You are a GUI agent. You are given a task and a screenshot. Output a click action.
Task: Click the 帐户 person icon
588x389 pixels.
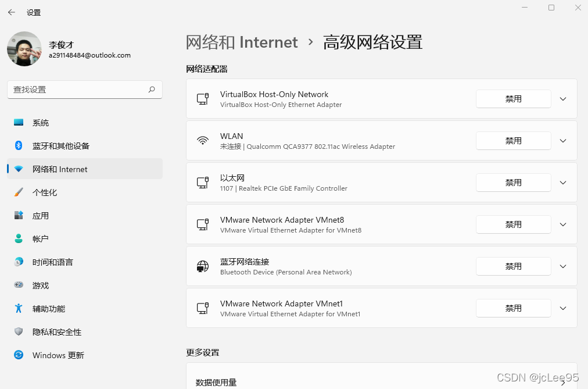tap(19, 238)
